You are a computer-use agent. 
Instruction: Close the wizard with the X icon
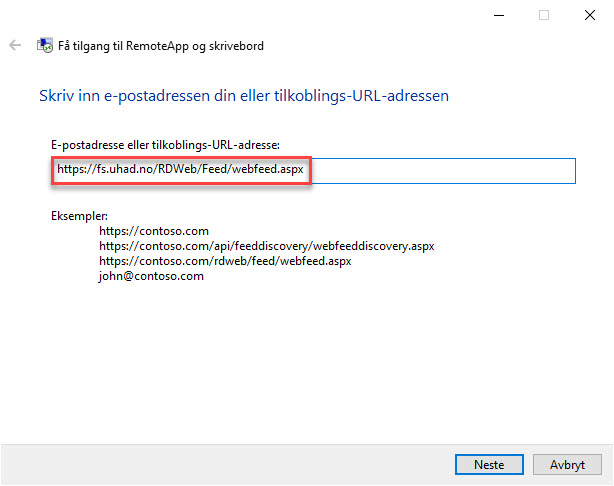click(590, 15)
